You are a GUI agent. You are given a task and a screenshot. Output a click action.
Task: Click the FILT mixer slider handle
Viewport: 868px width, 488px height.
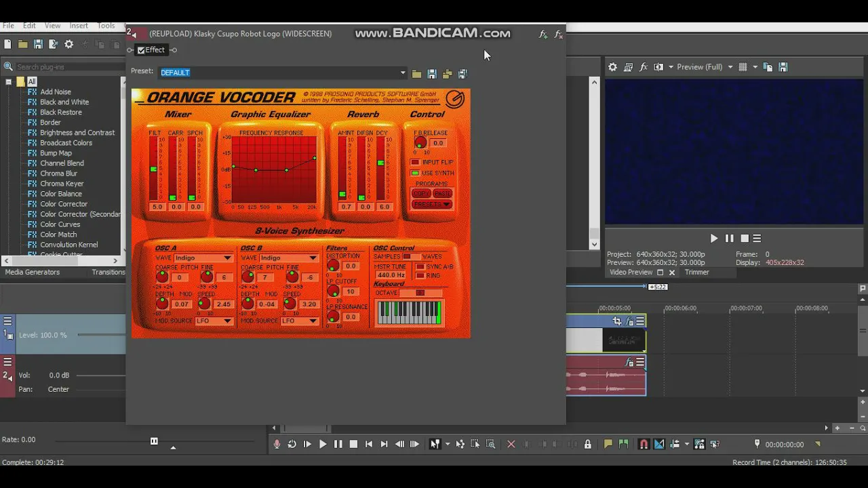click(154, 169)
